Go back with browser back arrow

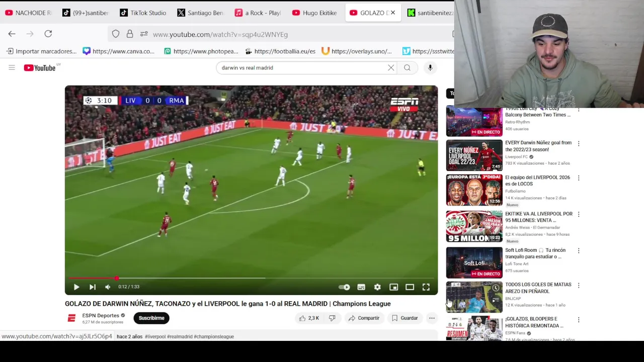12,34
